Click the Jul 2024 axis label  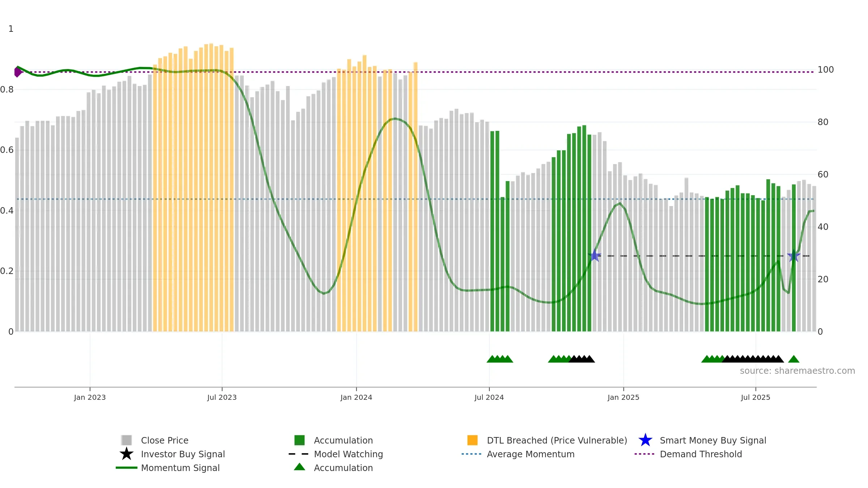pos(489,397)
